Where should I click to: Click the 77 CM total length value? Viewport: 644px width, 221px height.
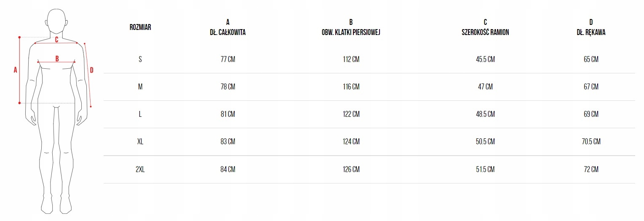tap(228, 59)
